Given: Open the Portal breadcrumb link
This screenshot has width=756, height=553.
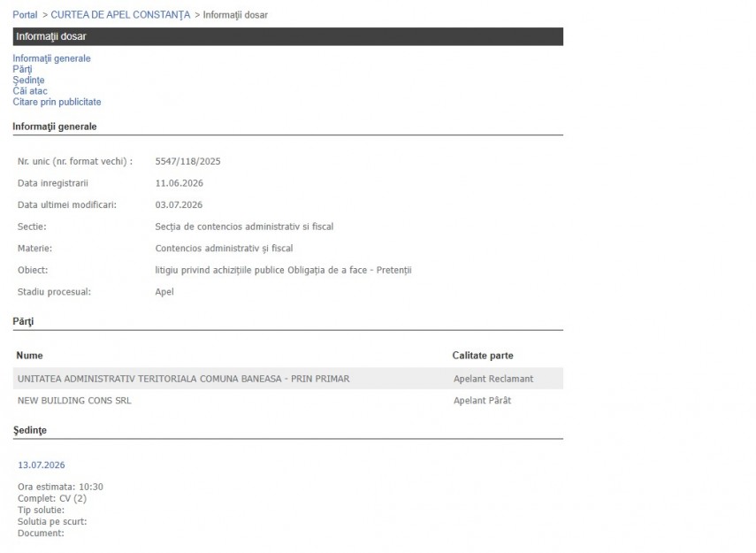Looking at the screenshot, I should pyautogui.click(x=25, y=15).
